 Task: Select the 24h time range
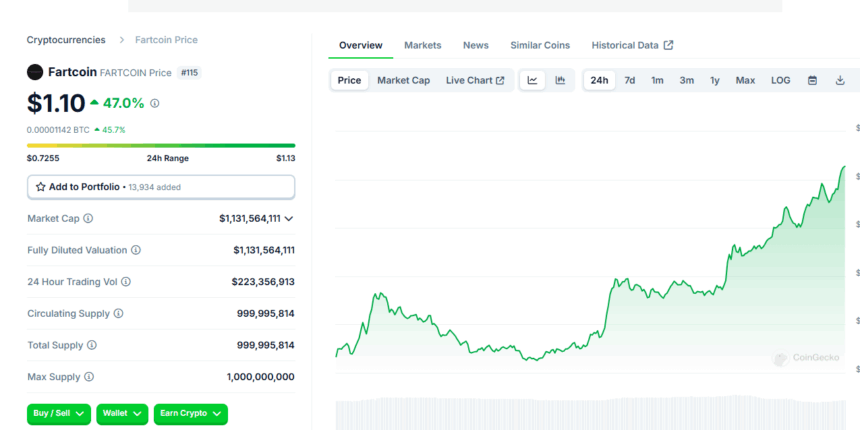(x=599, y=80)
